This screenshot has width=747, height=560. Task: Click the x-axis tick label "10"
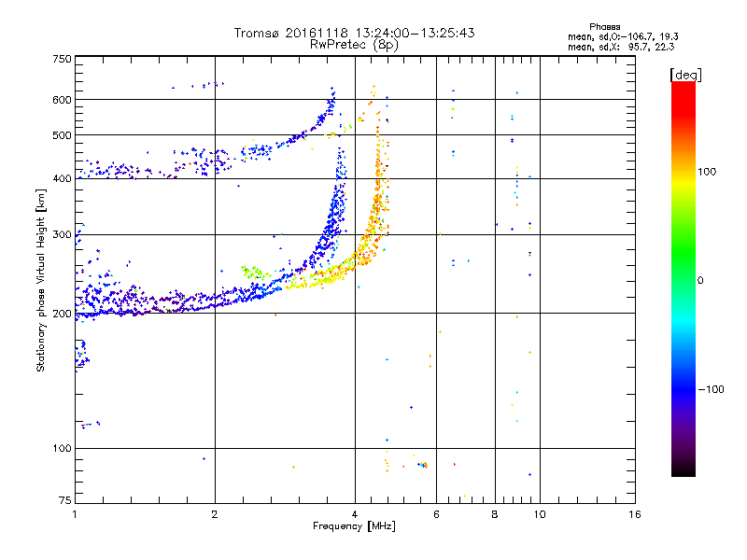tap(540, 514)
